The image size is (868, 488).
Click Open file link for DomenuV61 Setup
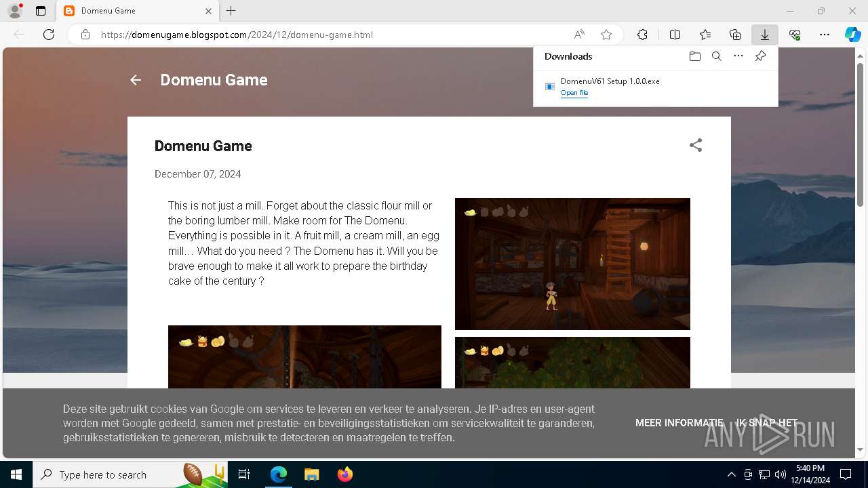coord(574,93)
